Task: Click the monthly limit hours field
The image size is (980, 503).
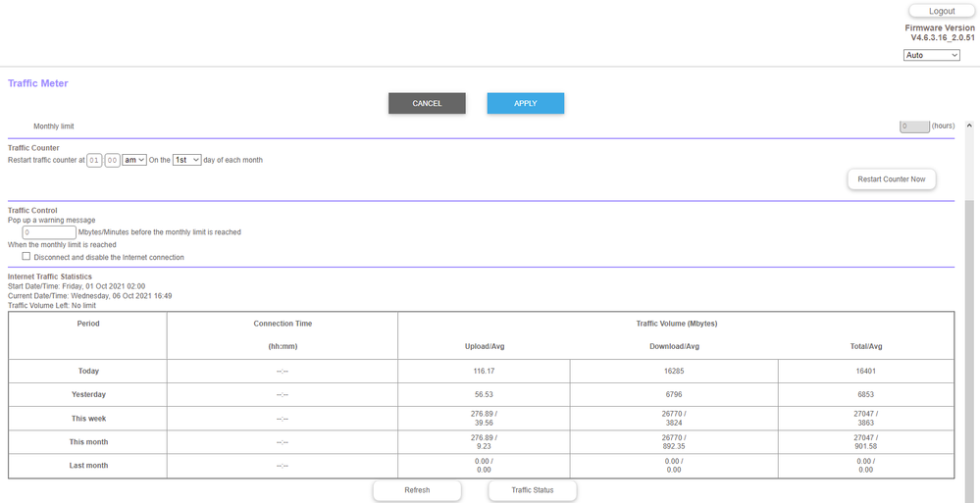Action: point(913,126)
